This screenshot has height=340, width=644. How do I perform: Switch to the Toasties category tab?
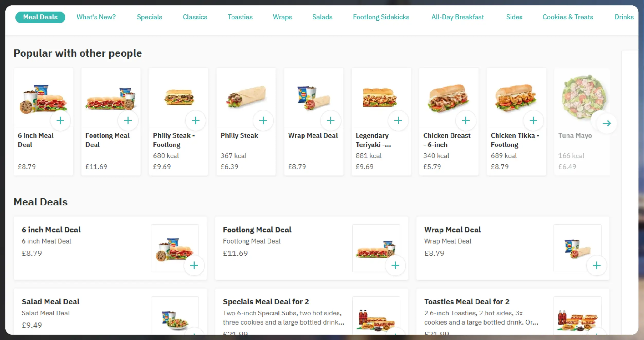240,17
